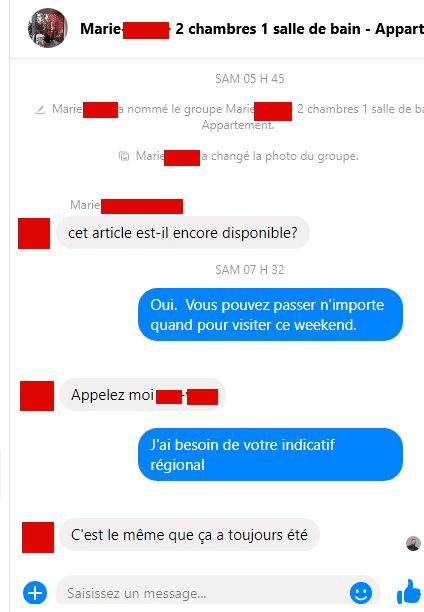Click the small seen-by avatar near last message

coord(413,543)
